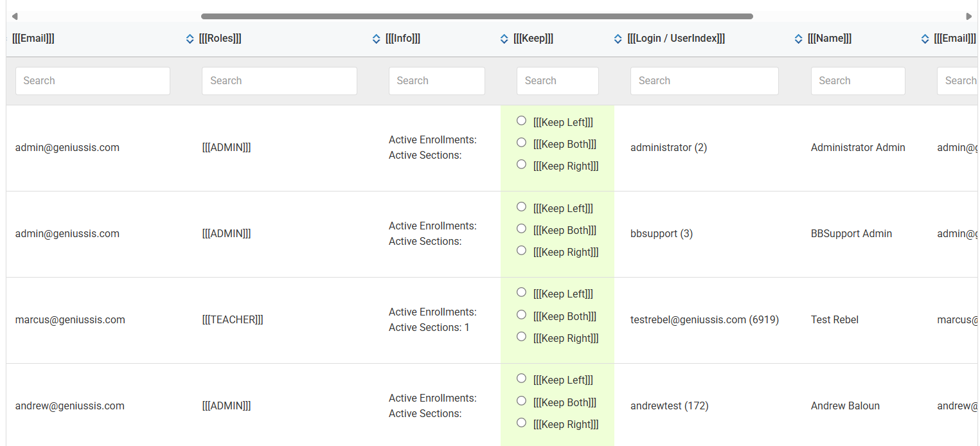The height and width of the screenshot is (446, 980).
Task: Sort the Info column using its sort icon
Action: (x=377, y=39)
